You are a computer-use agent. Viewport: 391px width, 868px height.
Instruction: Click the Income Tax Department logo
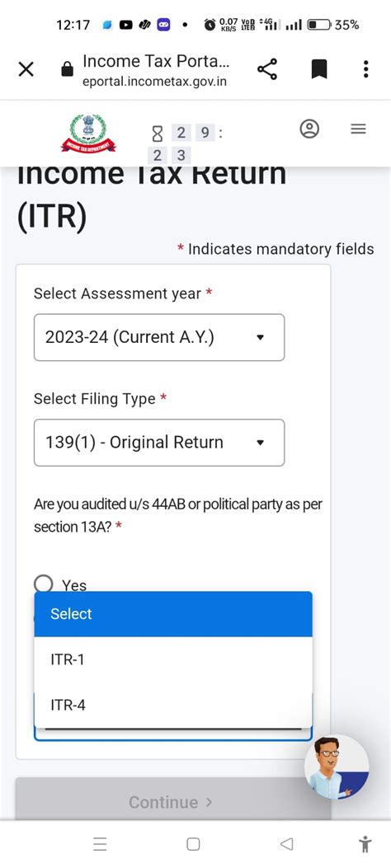click(88, 133)
